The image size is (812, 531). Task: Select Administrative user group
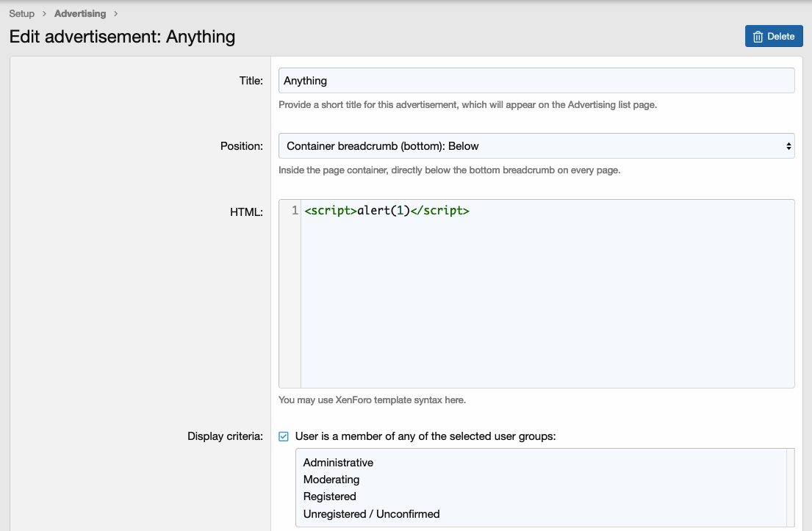point(338,462)
